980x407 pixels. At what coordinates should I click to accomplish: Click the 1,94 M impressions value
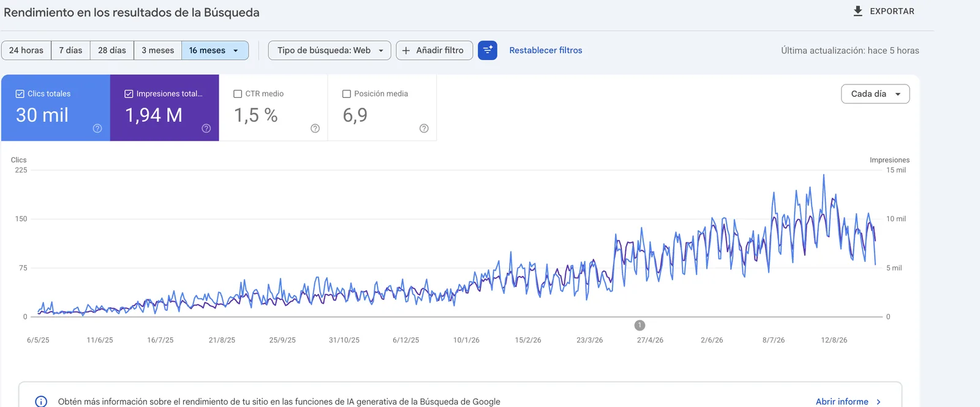tap(154, 115)
